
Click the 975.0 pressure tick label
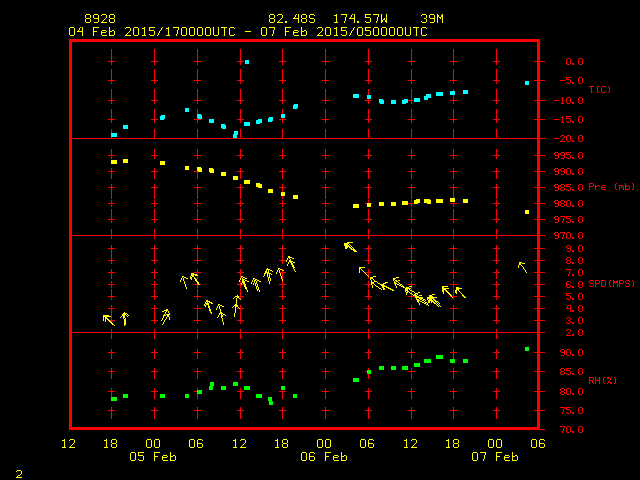[x=569, y=220]
